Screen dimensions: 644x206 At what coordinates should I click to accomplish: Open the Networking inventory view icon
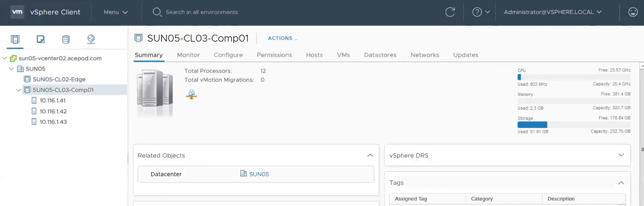click(x=91, y=39)
